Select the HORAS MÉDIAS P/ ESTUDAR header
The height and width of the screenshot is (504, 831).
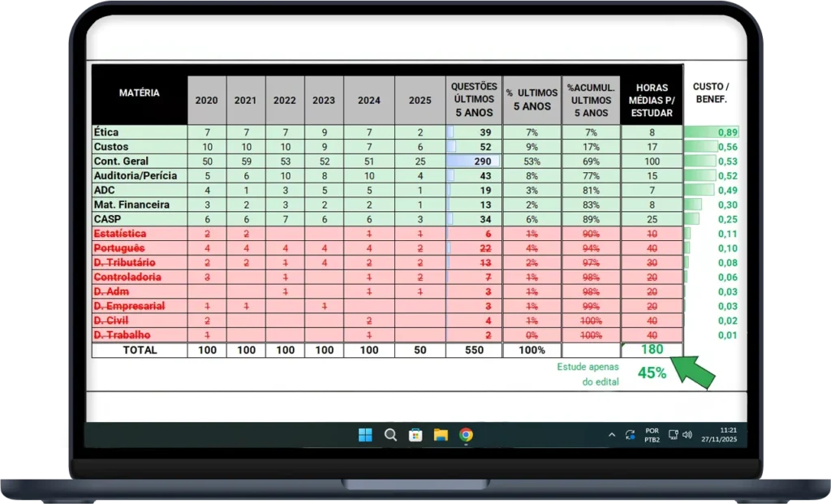click(x=652, y=100)
